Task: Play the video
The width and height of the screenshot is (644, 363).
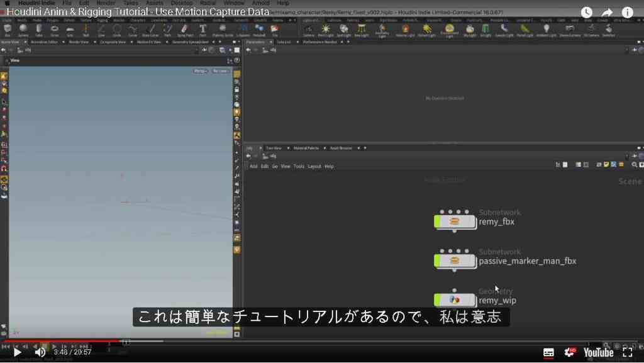Action: [17, 352]
